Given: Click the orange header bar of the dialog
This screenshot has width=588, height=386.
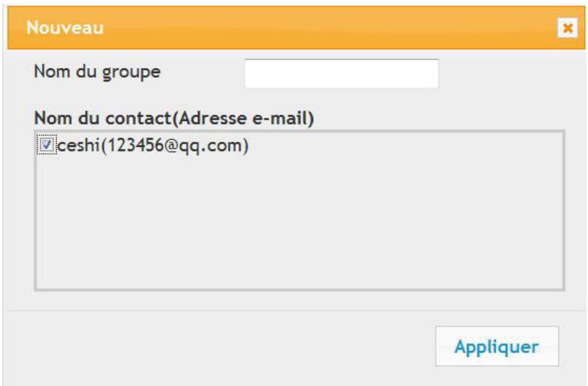Looking at the screenshot, I should (299, 28).
